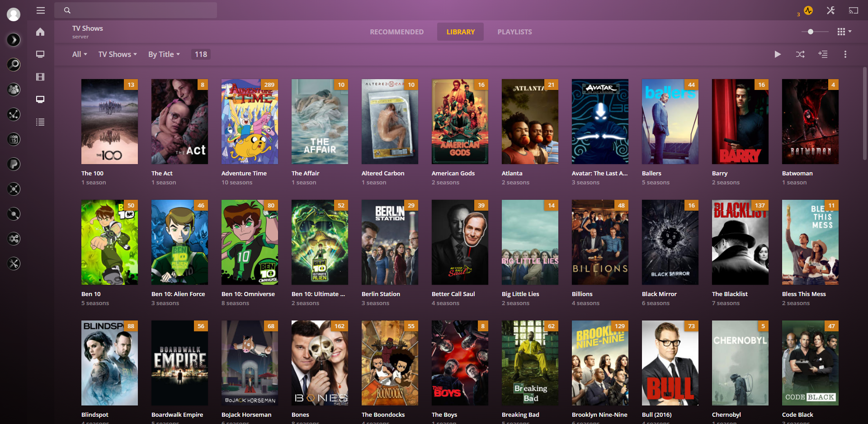The width and height of the screenshot is (868, 424).
Task: Open the Berlin Station poster
Action: pos(390,242)
